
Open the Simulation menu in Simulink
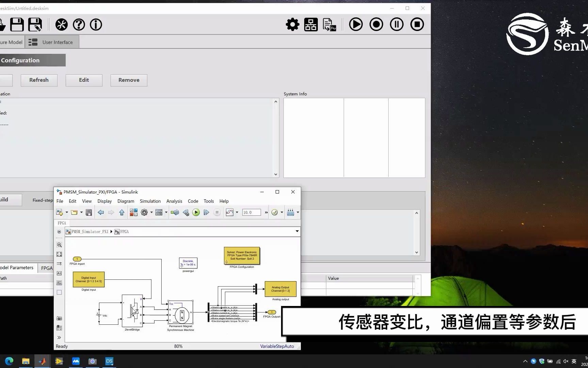[x=150, y=201]
